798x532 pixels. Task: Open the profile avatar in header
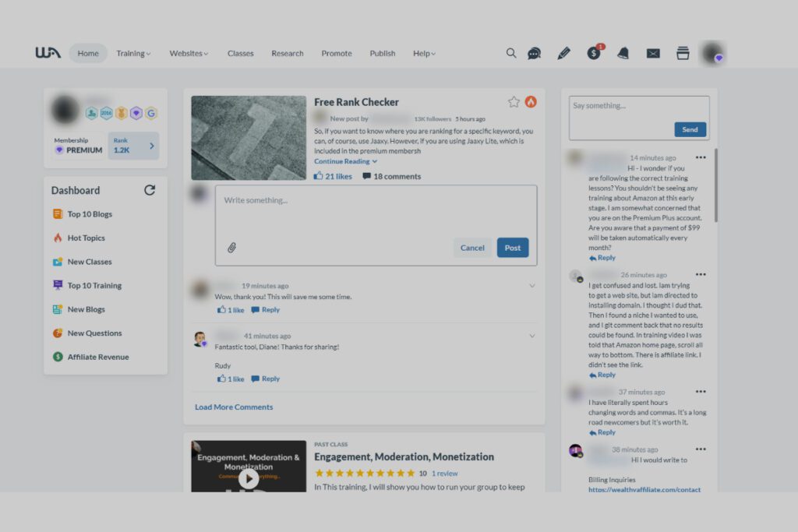[x=712, y=53]
